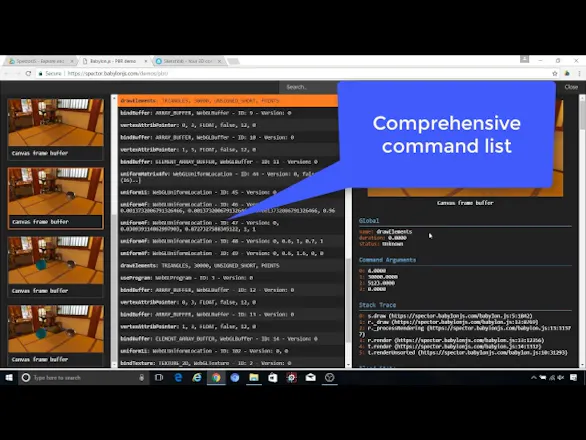The height and width of the screenshot is (440, 586).
Task: Select the empty room frame buffer thumbnail
Action: [56, 129]
